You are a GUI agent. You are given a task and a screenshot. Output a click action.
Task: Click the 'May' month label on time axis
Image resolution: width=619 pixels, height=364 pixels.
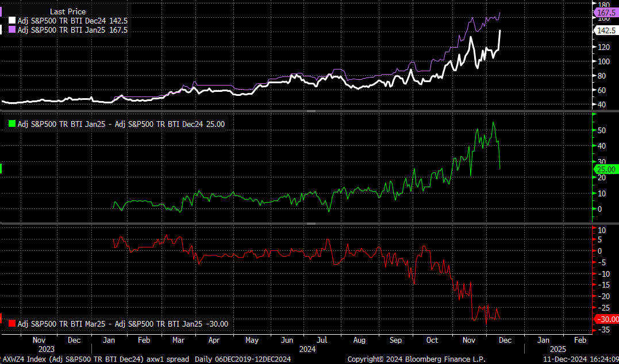click(252, 339)
